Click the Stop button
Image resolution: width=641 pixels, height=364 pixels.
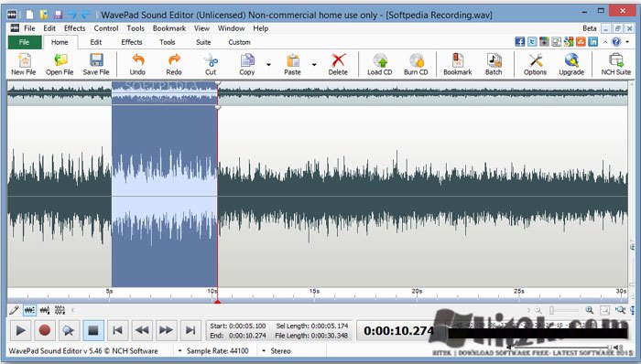pyautogui.click(x=93, y=330)
